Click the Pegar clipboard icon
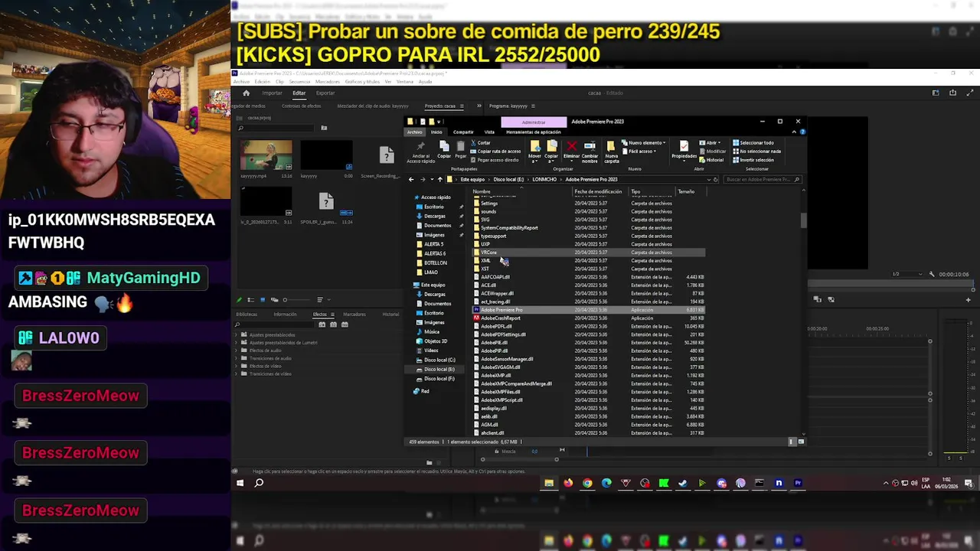 [460, 146]
